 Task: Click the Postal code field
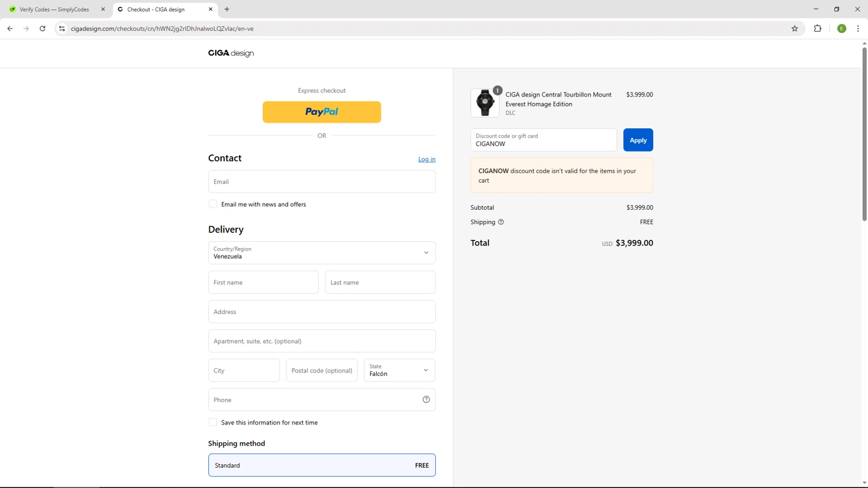click(322, 371)
